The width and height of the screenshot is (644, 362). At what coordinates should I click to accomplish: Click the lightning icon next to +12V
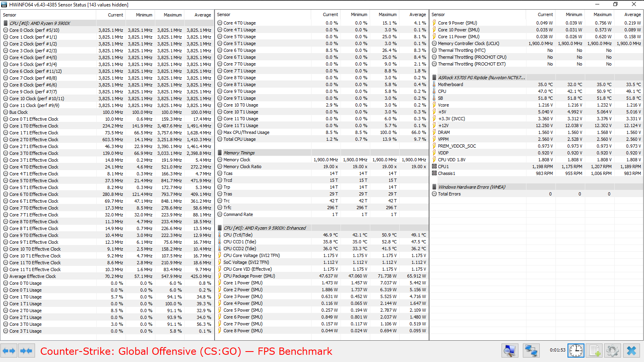point(434,125)
